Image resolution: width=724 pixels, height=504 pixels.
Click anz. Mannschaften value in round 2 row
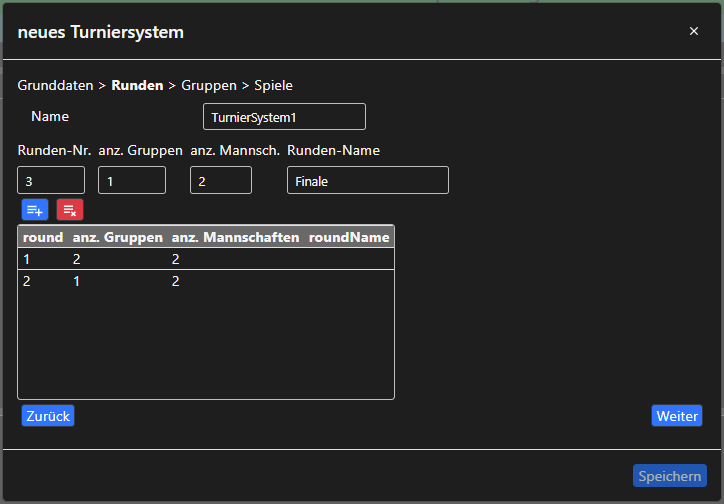click(x=175, y=281)
